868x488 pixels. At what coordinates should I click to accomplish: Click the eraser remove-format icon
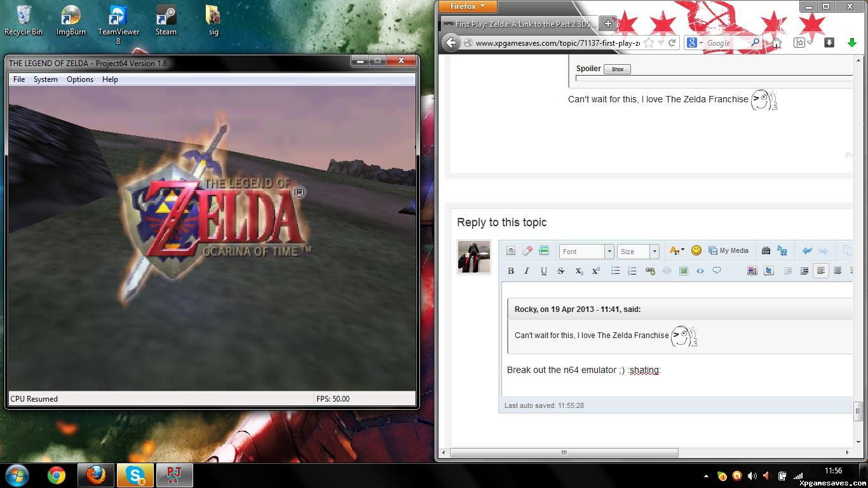[527, 251]
